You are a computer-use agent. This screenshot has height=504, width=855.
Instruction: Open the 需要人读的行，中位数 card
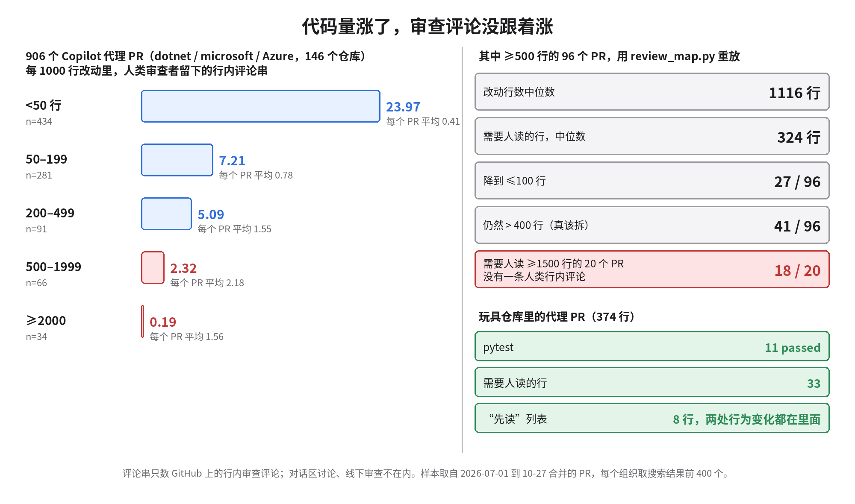coord(652,136)
